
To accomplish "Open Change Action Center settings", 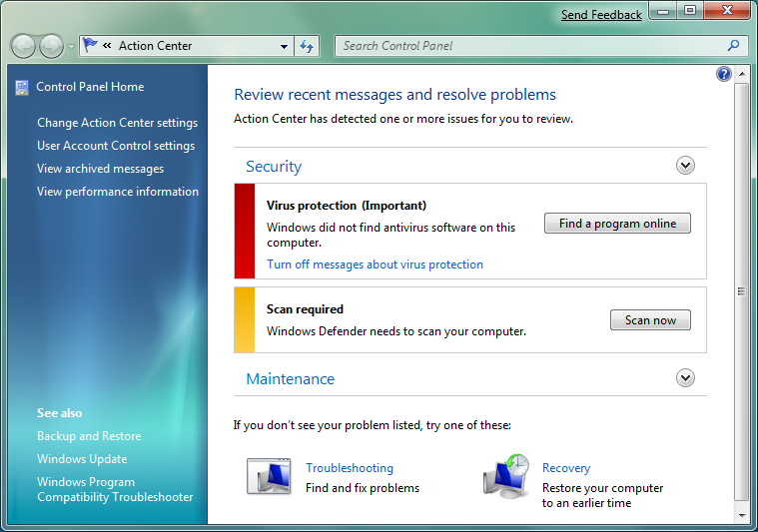I will pos(117,123).
